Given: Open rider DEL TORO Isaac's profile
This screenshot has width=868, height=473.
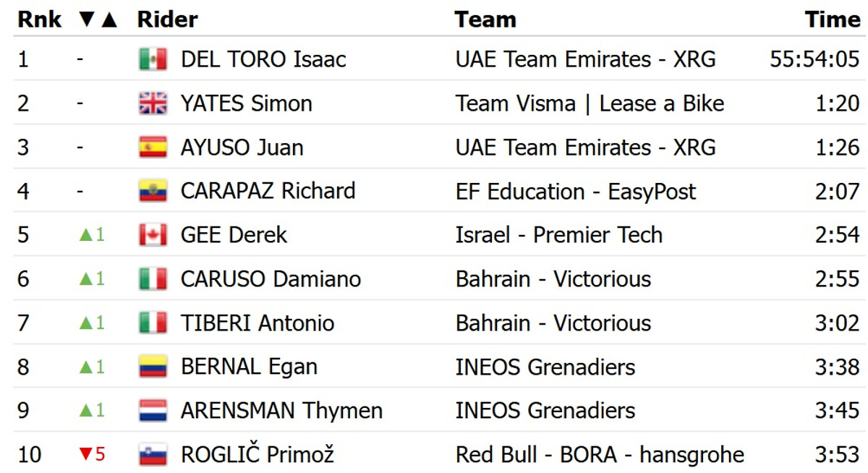Looking at the screenshot, I should point(263,59).
